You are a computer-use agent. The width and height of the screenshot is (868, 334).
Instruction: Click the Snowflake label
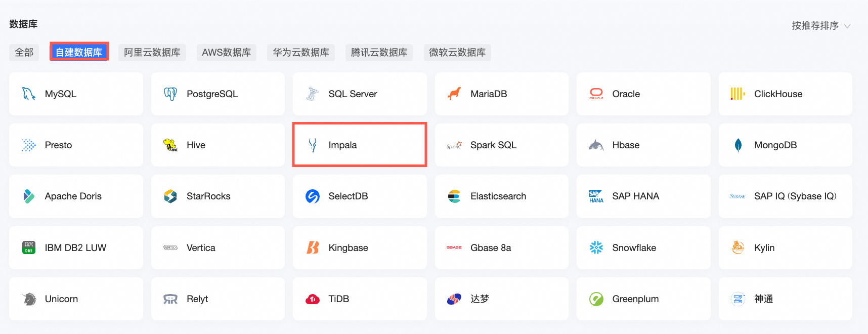[634, 247]
